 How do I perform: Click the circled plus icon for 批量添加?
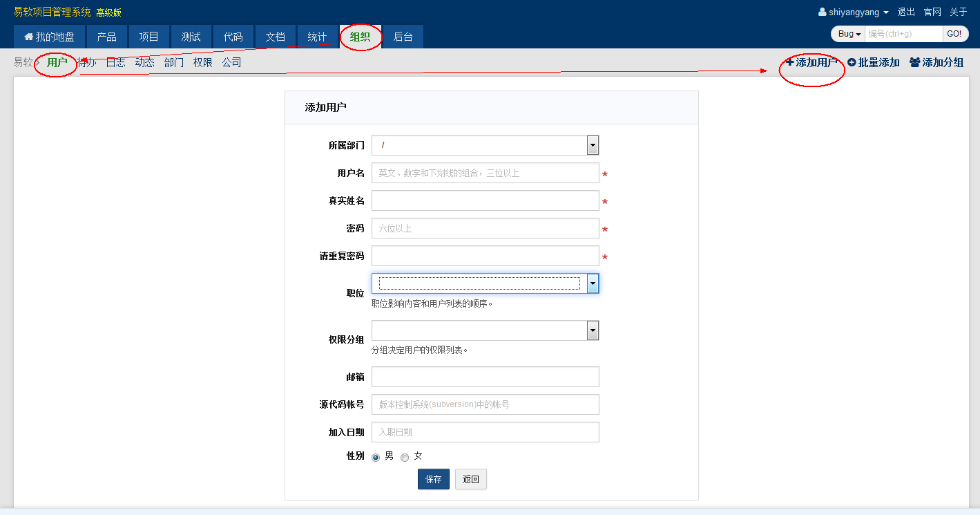coord(852,62)
